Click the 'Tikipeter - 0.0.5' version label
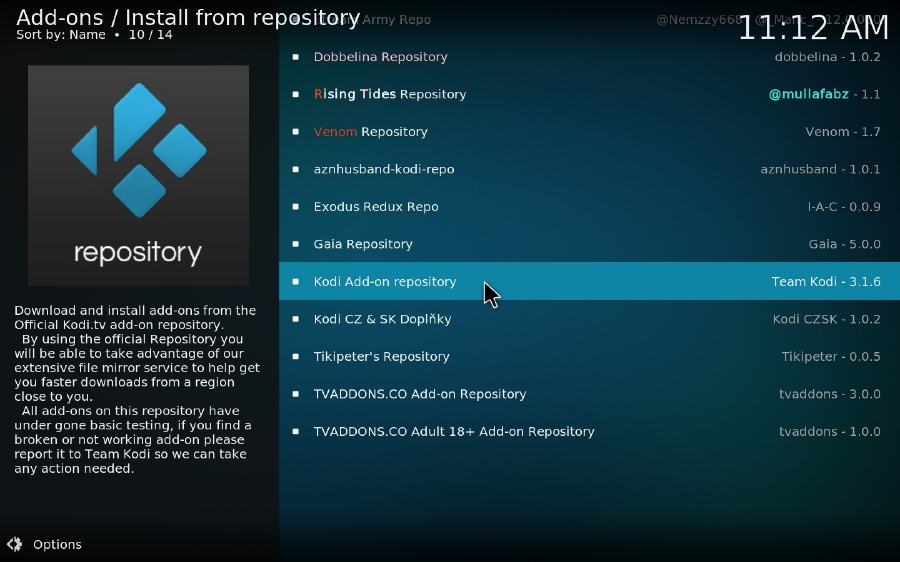This screenshot has width=900, height=562. pyautogui.click(x=831, y=356)
